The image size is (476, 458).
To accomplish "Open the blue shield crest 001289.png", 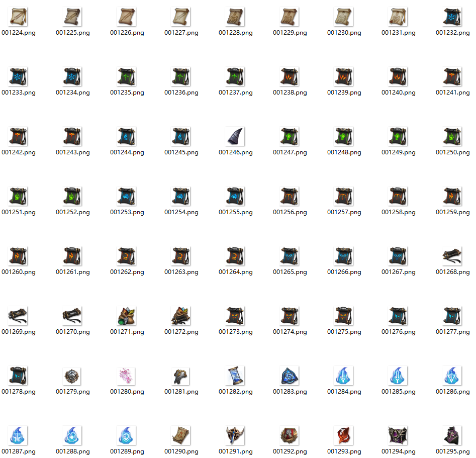I will [127, 435].
